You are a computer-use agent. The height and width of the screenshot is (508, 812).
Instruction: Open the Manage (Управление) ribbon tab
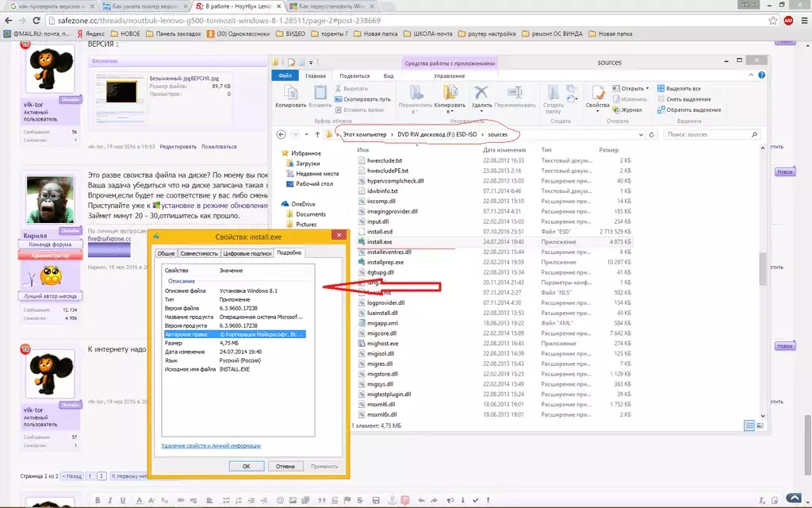pyautogui.click(x=449, y=75)
